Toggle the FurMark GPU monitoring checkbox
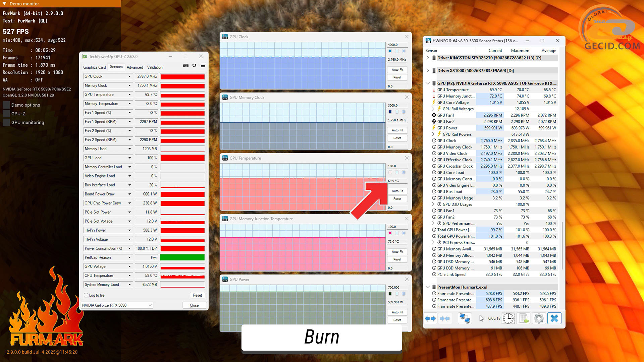Viewport: 644px width, 362px height. tap(6, 122)
